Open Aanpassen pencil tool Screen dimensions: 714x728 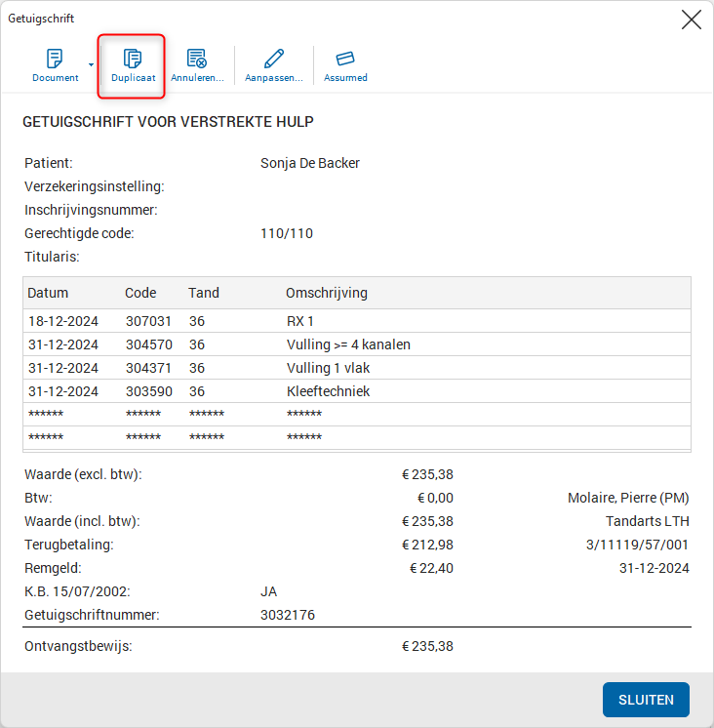point(274,65)
